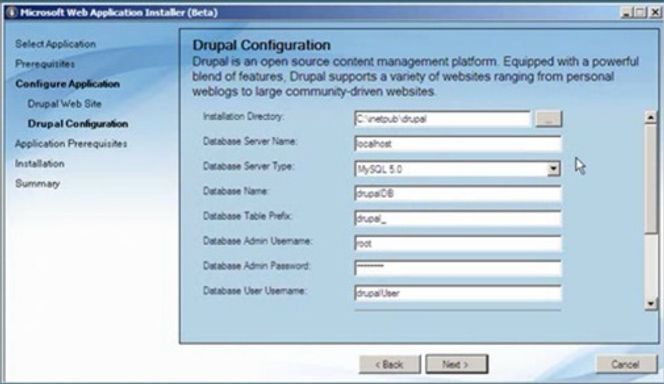
Task: Click the scrollbar up arrow
Action: coord(651,117)
